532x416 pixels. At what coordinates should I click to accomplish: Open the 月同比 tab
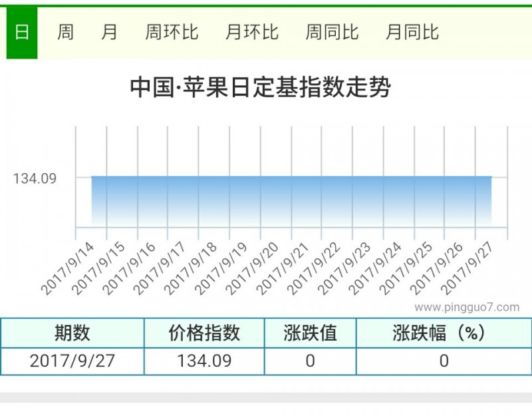pyautogui.click(x=412, y=33)
